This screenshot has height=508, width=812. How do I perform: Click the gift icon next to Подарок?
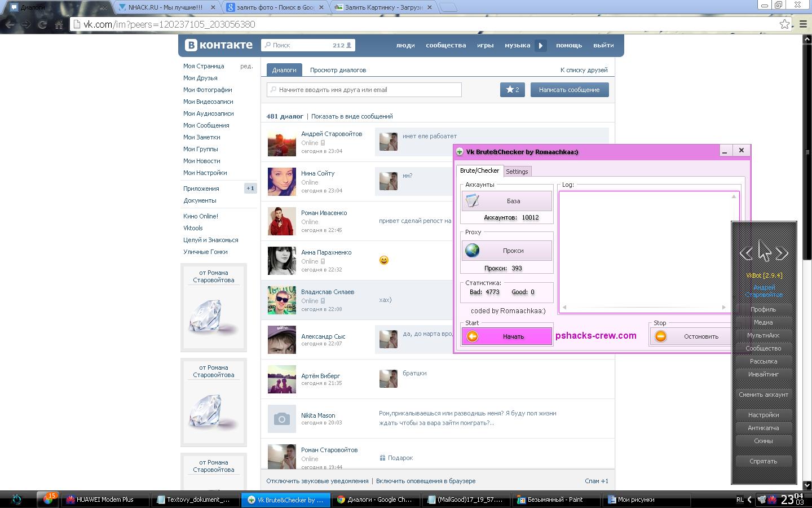click(382, 458)
